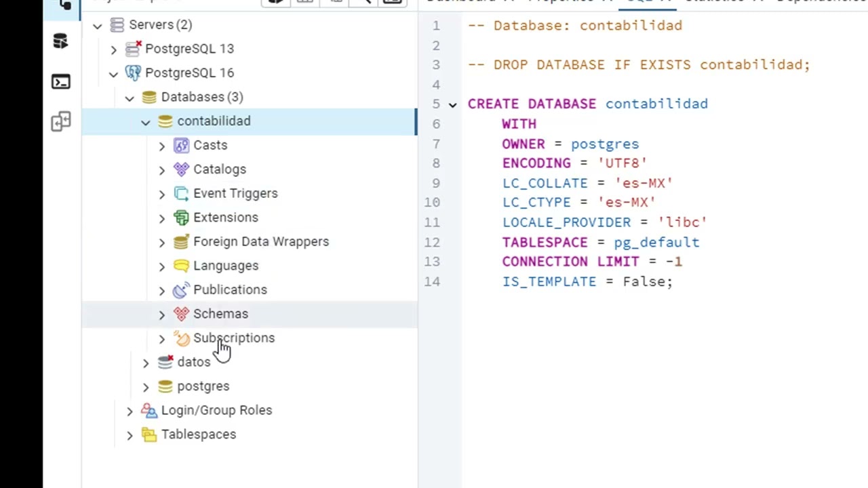
Task: Click the PostgreSQL 16 elephant icon
Action: (134, 73)
